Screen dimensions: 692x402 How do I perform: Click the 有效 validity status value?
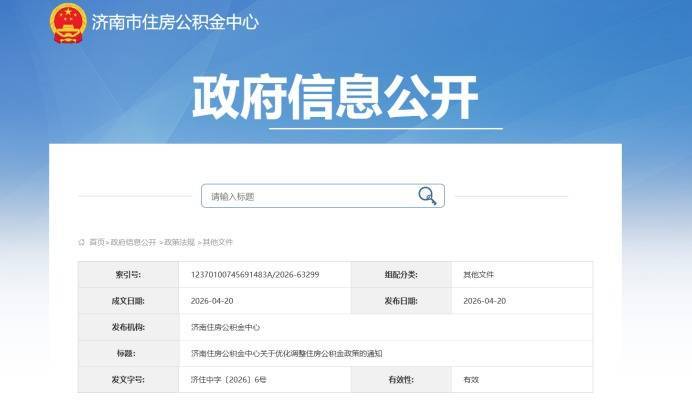(471, 381)
